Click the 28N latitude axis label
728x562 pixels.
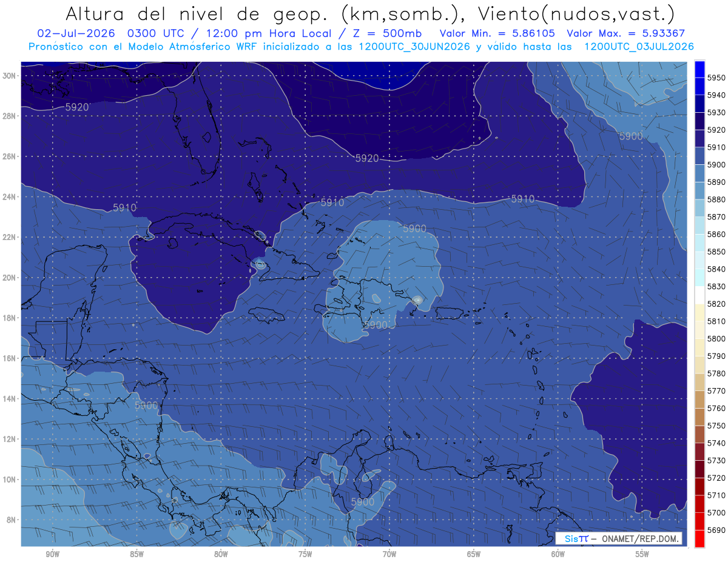(x=10, y=116)
